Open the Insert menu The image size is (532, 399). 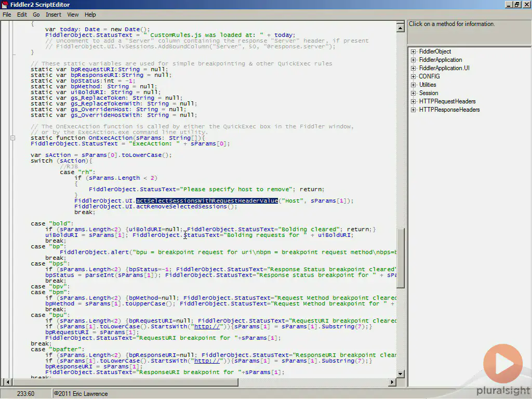coord(54,15)
